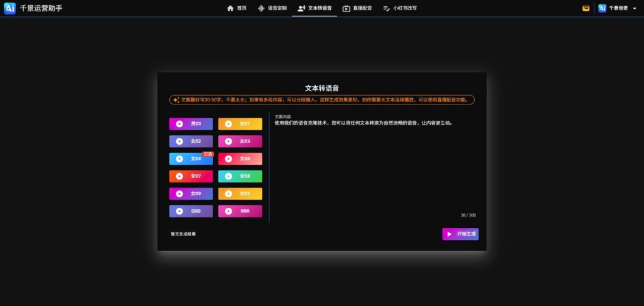Select the 女06 voice button
The height and width of the screenshot is (306, 644).
pyautogui.click(x=240, y=159)
